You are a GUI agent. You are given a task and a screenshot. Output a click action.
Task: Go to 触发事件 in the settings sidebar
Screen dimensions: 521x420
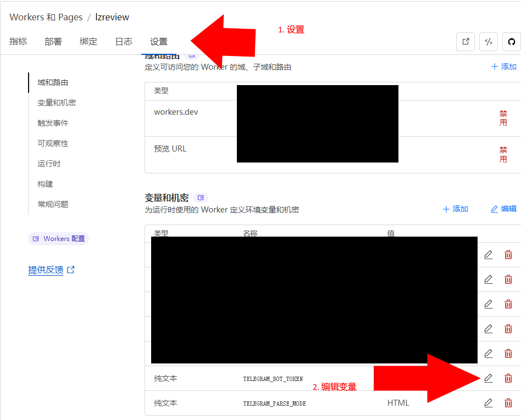pos(53,123)
